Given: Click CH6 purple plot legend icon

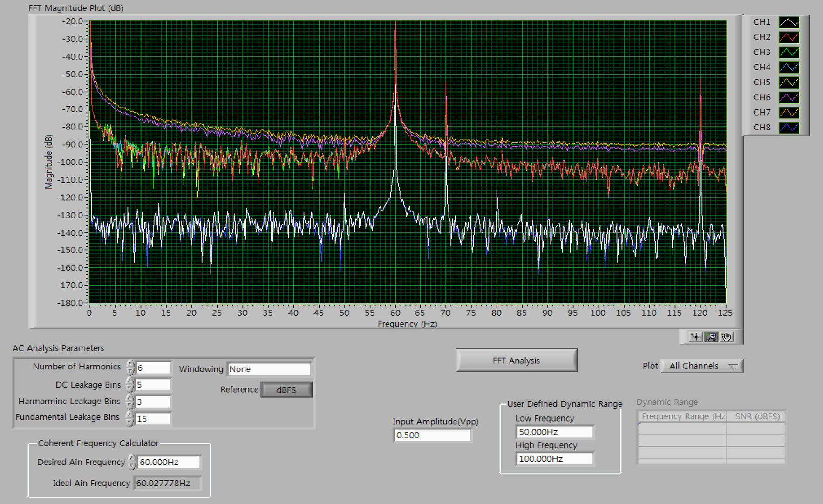Looking at the screenshot, I should (x=789, y=97).
